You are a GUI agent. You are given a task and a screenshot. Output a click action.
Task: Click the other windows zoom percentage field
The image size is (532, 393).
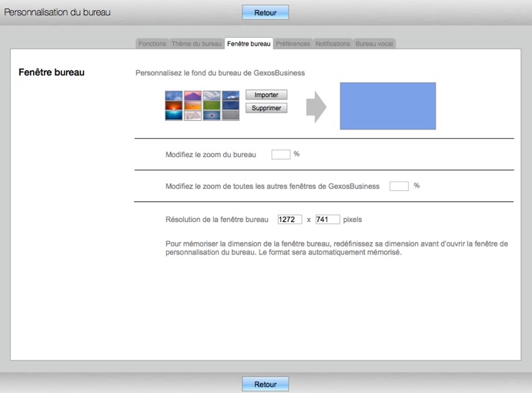(399, 186)
